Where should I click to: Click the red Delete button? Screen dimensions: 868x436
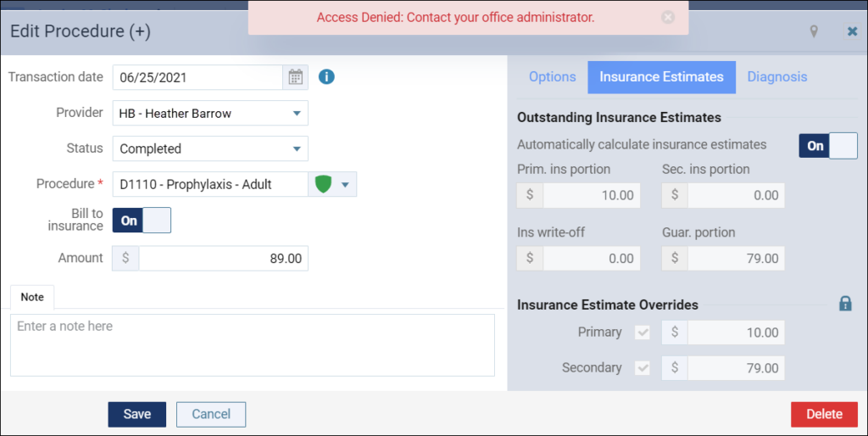(x=824, y=415)
